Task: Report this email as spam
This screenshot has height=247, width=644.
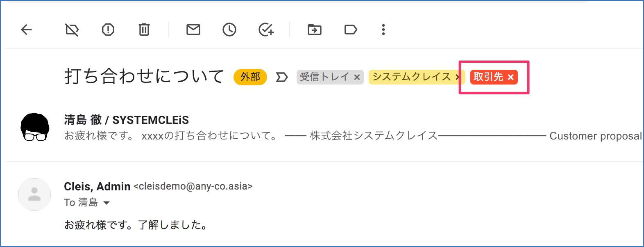Action: [108, 30]
